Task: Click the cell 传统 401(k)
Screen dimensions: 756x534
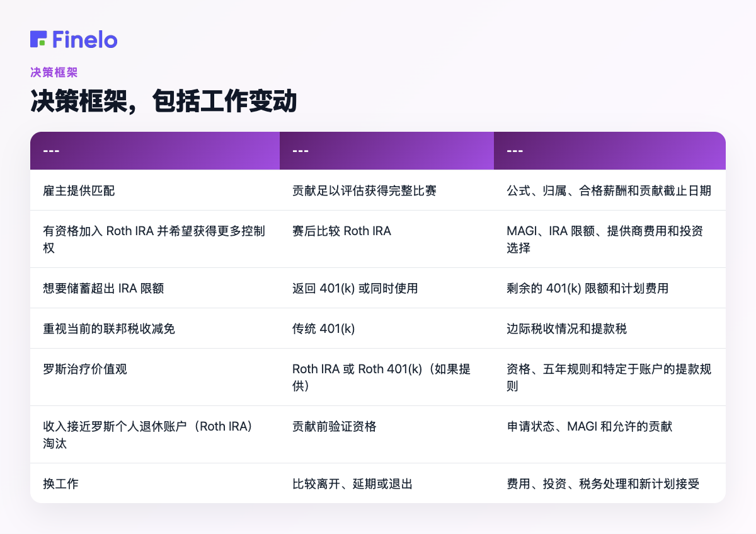Action: 387,328
